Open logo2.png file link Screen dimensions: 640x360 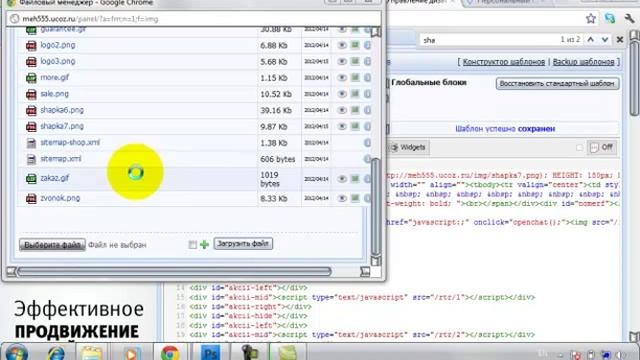click(x=58, y=45)
